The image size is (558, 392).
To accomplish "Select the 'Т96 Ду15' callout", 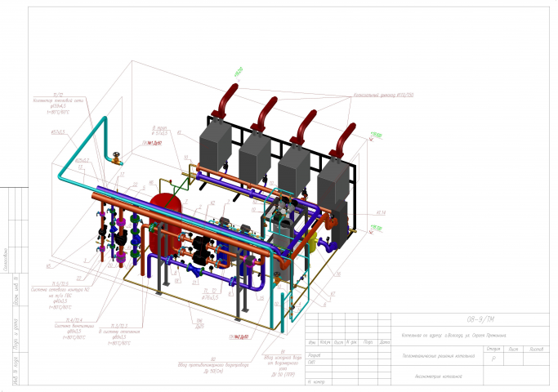I will tap(199, 323).
